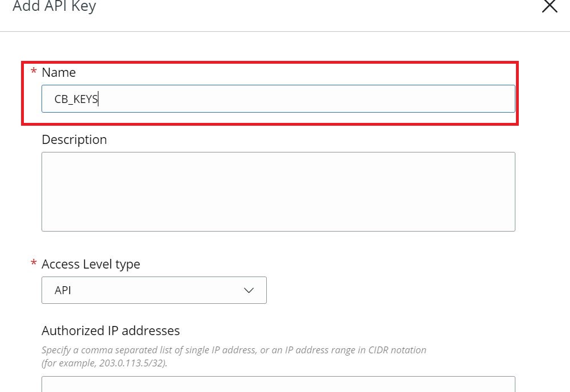Open the Access Level type dropdown

click(154, 290)
